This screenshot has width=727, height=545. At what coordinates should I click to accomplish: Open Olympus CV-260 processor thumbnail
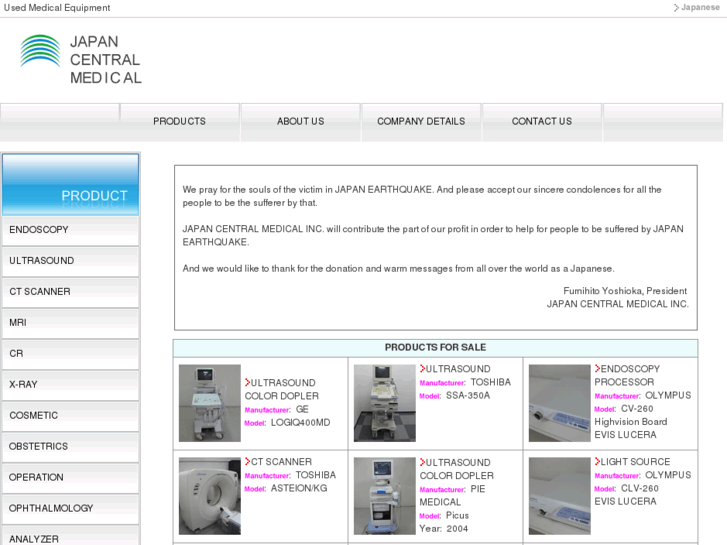[560, 403]
